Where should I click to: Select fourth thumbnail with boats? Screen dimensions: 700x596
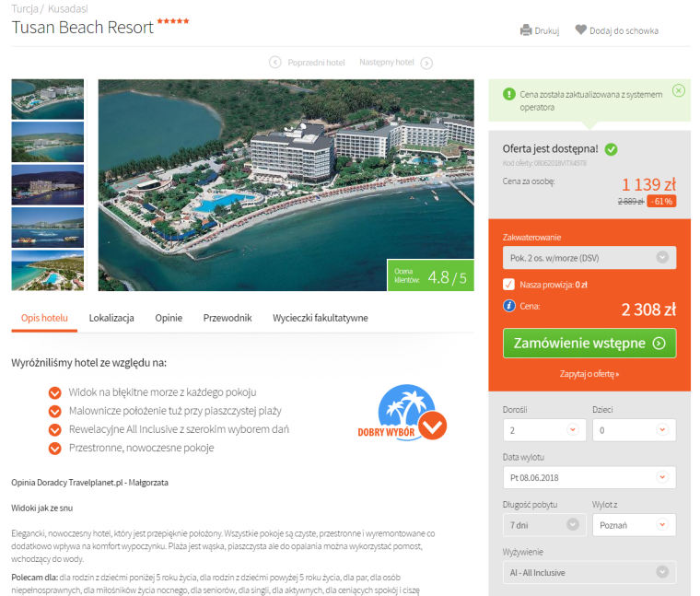point(47,228)
